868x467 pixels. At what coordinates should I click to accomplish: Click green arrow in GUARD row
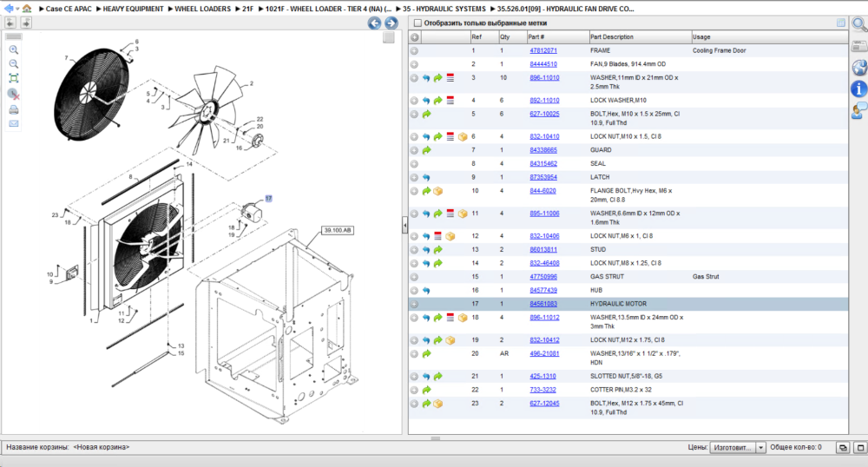[x=426, y=150]
